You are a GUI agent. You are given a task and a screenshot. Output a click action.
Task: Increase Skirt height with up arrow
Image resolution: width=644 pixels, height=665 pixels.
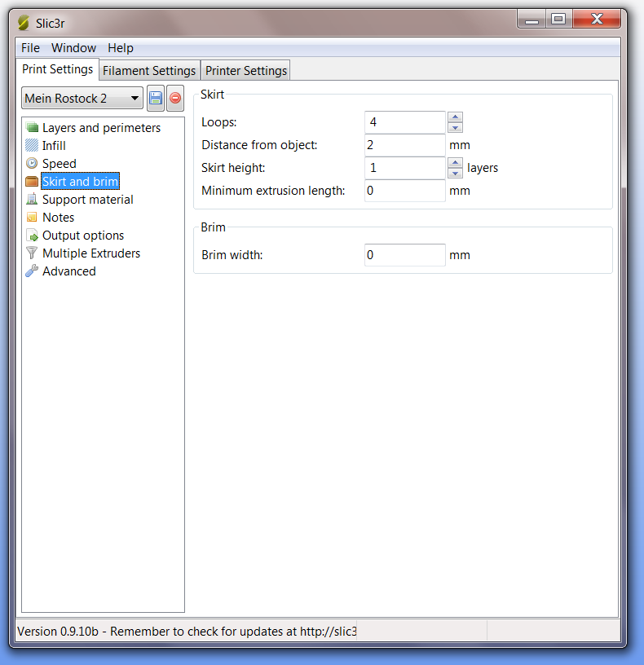click(455, 163)
